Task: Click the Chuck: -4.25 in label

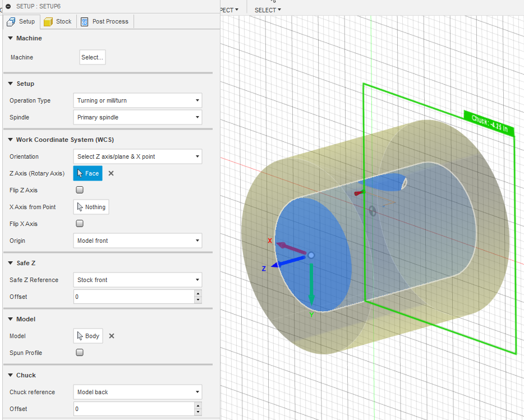Action: coord(489,123)
